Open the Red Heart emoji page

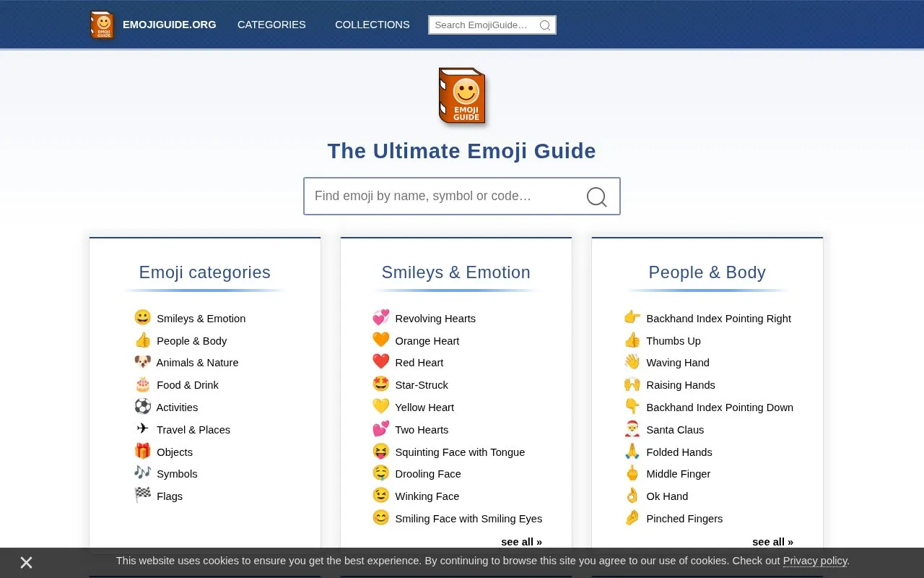pyautogui.click(x=419, y=363)
